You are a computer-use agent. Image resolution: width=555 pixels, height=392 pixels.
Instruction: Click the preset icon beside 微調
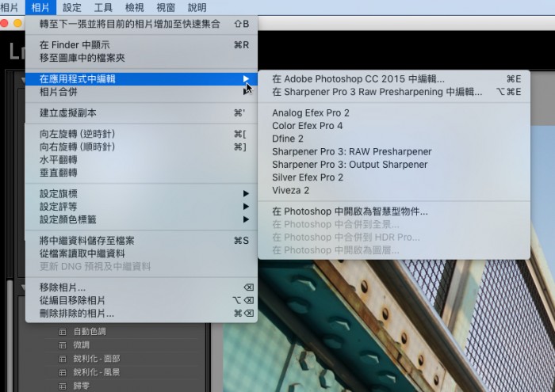pos(63,345)
